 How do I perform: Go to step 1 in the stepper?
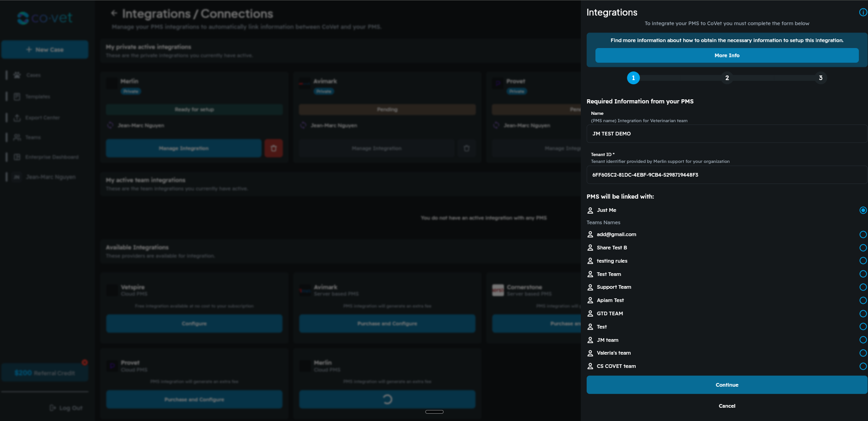click(x=633, y=78)
